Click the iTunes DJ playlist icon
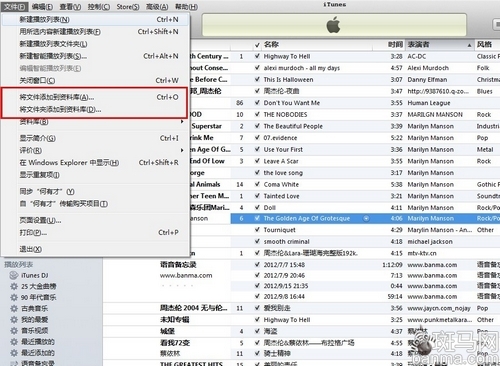 pos(14,275)
